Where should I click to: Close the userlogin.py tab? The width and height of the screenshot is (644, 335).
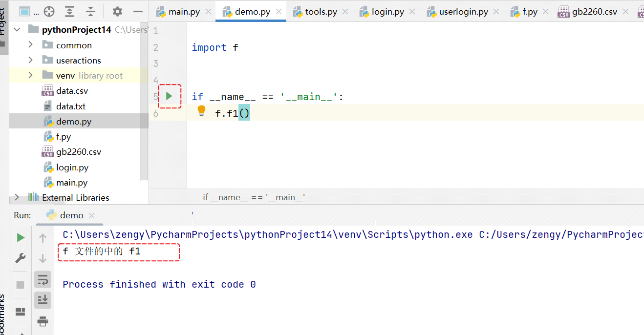[496, 12]
